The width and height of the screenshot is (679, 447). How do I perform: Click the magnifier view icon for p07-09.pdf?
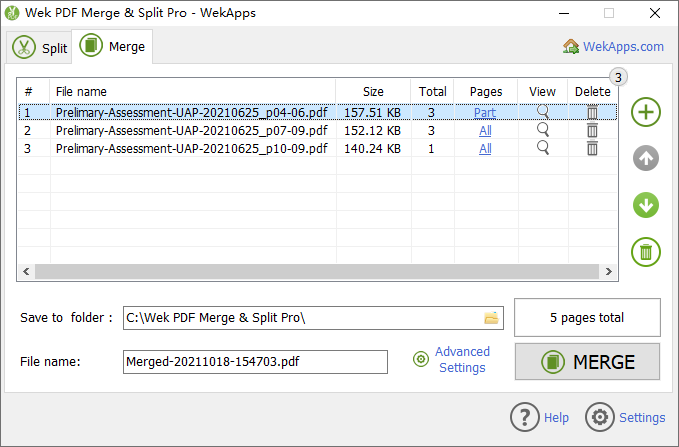coord(543,130)
